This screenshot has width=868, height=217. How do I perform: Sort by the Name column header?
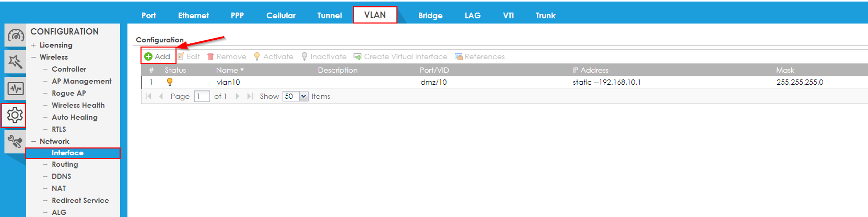tap(227, 70)
